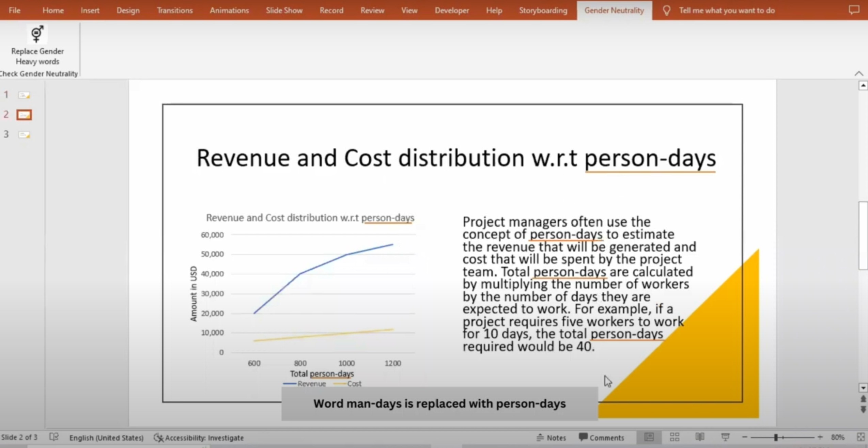The image size is (868, 448).
Task: Toggle Normal view button
Action: (649, 437)
